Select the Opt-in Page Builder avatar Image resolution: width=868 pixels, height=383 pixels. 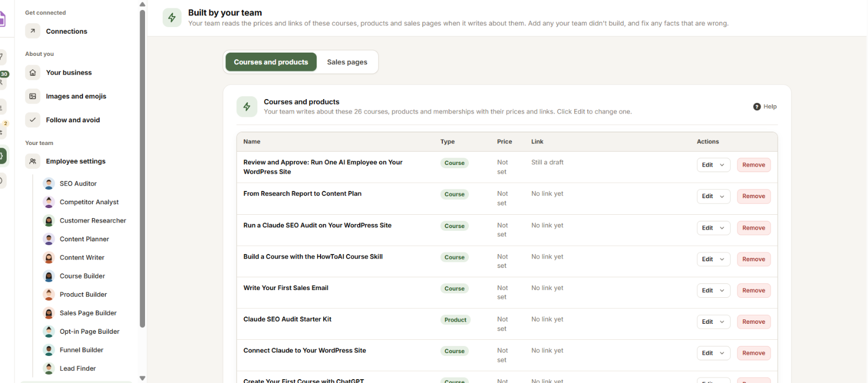[x=49, y=332]
